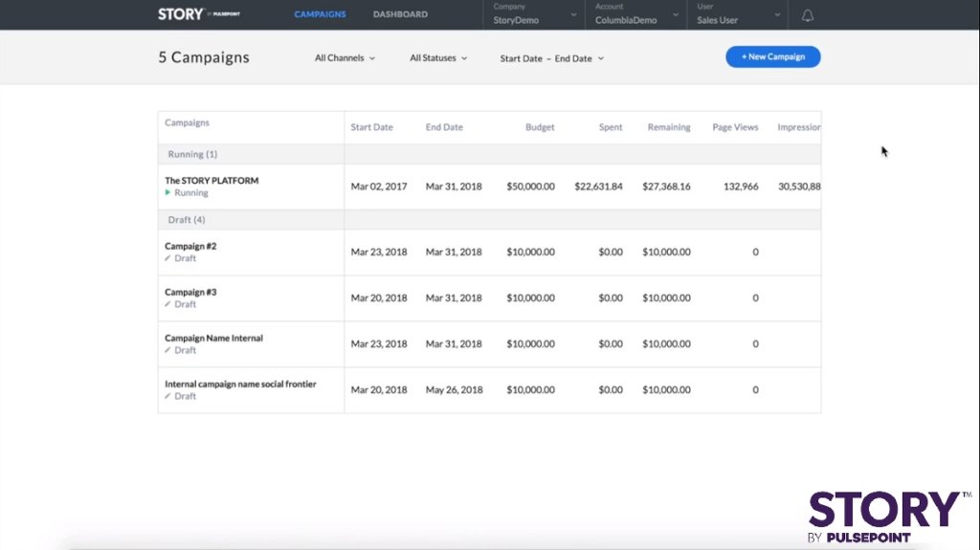Click the New Campaign button
The image size is (980, 550).
pos(772,56)
